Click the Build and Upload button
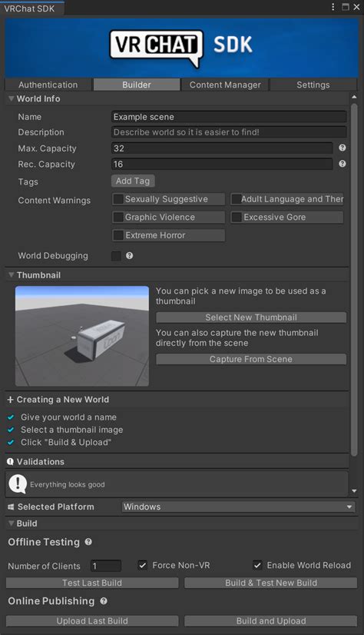This screenshot has height=635, width=364. (x=271, y=621)
